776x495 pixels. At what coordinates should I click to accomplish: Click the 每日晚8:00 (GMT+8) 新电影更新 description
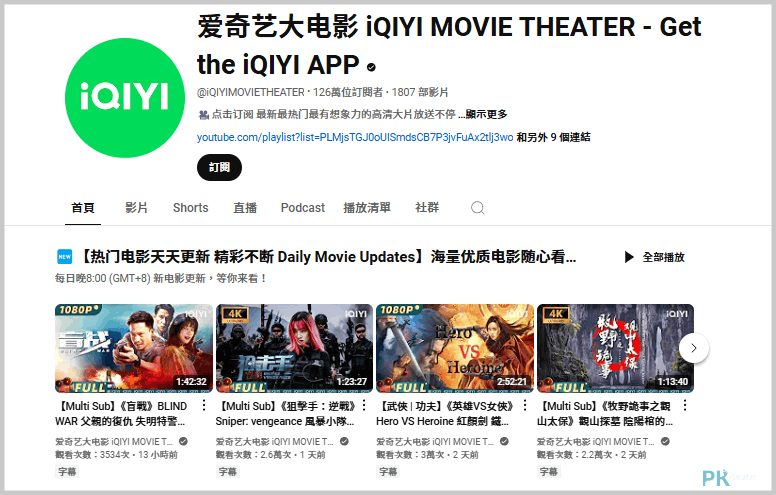coord(161,278)
